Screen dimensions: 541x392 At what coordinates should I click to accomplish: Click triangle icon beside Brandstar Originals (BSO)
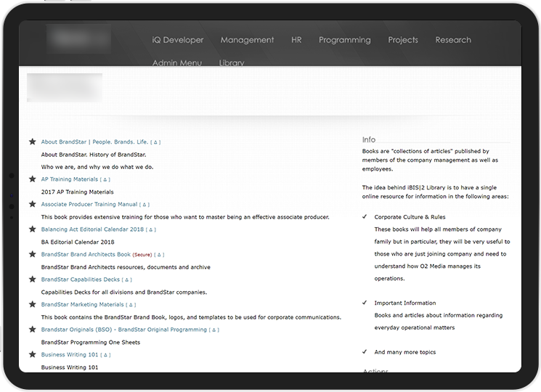[214, 330]
